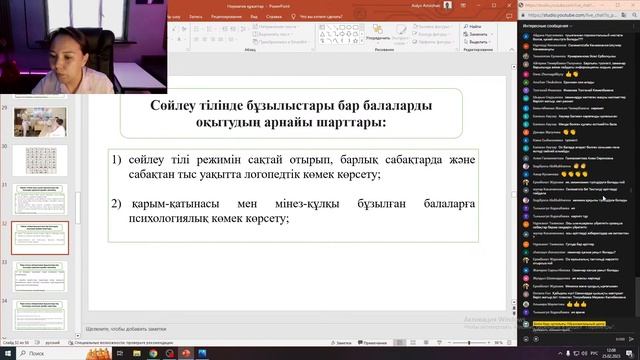Open the text columns dropdown
Viewport: 640px width, 360px height.
pos(231,39)
